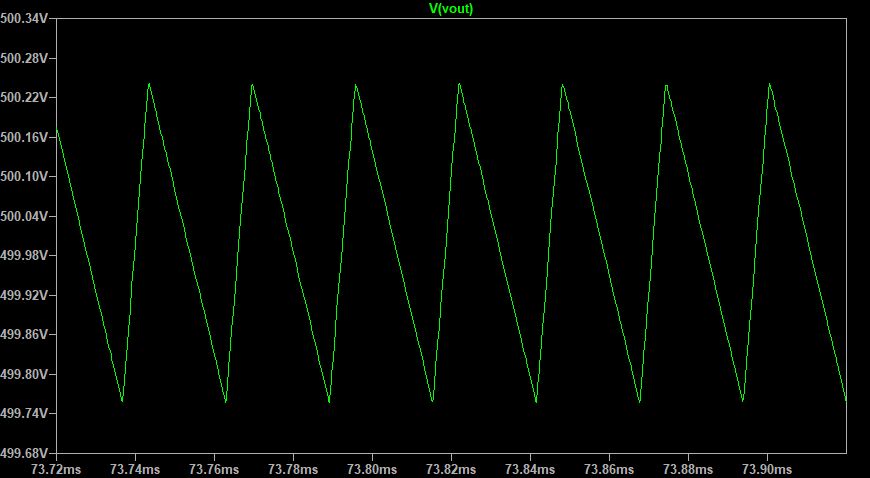Click the 73.76ms time axis label

click(214, 470)
